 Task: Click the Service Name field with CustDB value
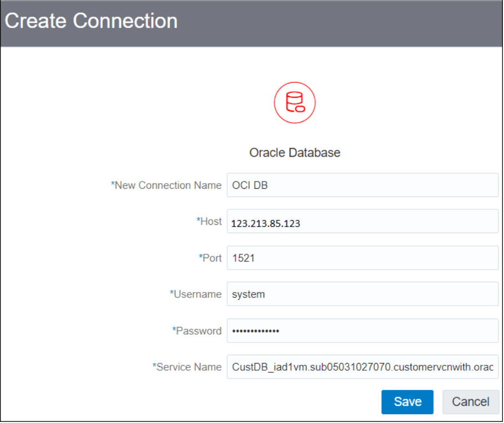coord(362,367)
